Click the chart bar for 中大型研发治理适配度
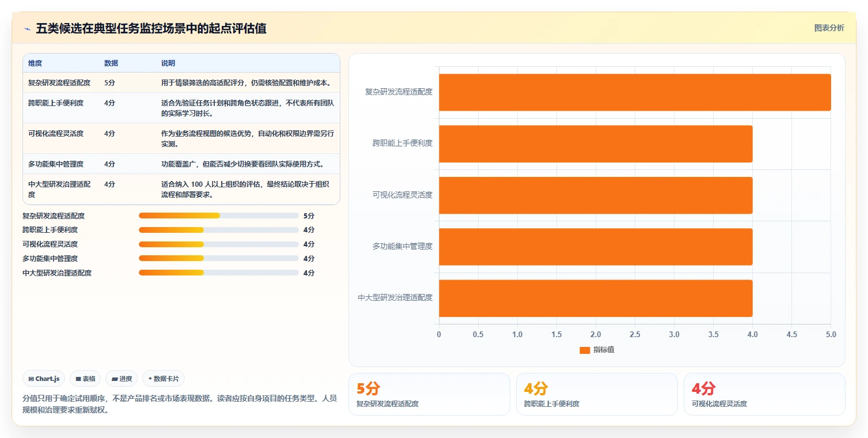Viewport: 868px width, 438px height. [596, 298]
